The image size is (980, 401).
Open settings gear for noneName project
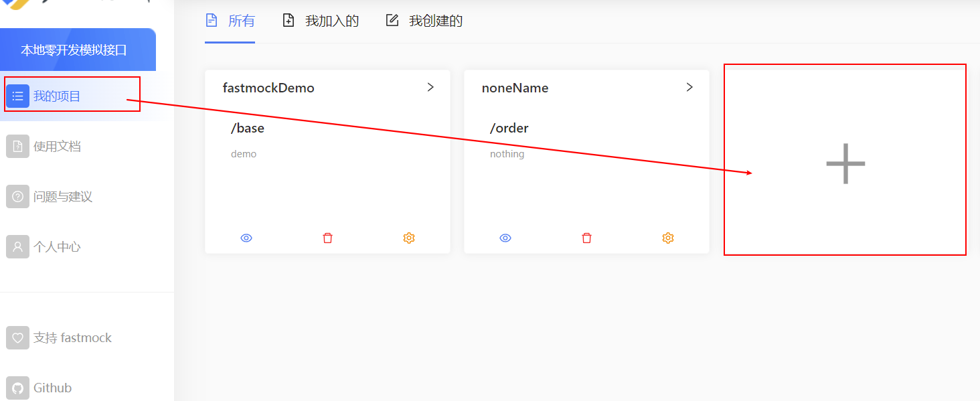pyautogui.click(x=668, y=238)
